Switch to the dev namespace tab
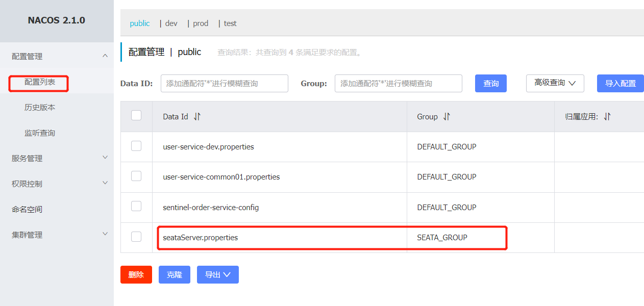Viewport: 644px width, 306px height. (x=171, y=23)
